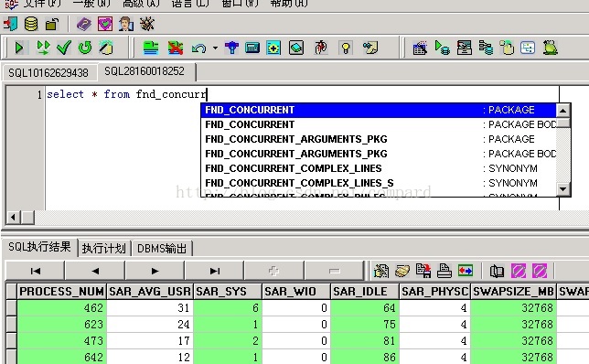Click the SWAPSIZE_MB column header

coord(513,291)
